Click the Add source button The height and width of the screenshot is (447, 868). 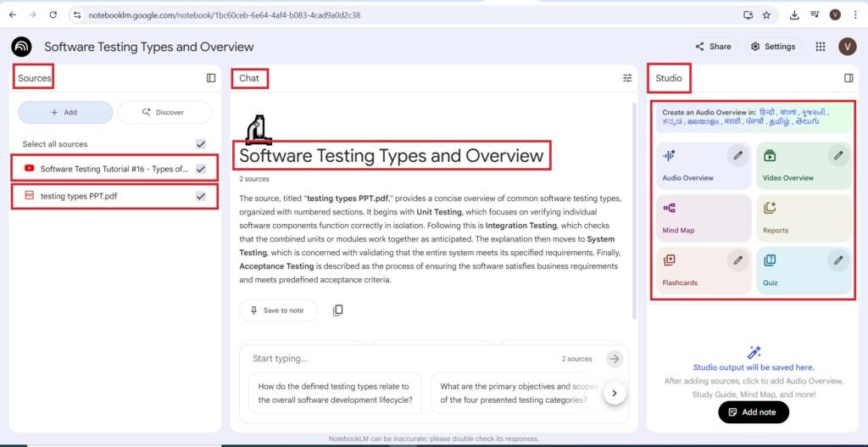(x=65, y=112)
